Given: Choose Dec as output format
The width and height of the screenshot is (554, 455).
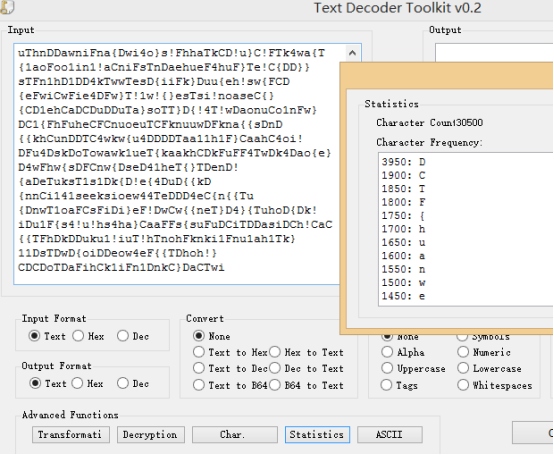Looking at the screenshot, I should (x=133, y=383).
